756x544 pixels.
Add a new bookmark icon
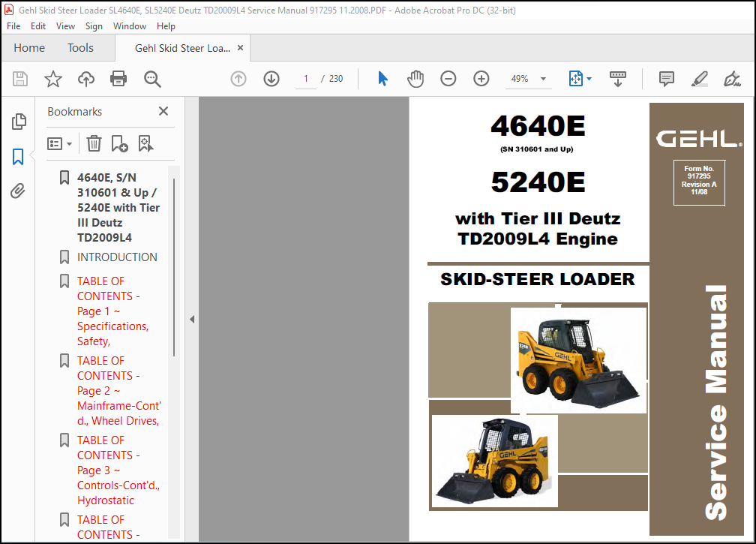click(x=119, y=144)
